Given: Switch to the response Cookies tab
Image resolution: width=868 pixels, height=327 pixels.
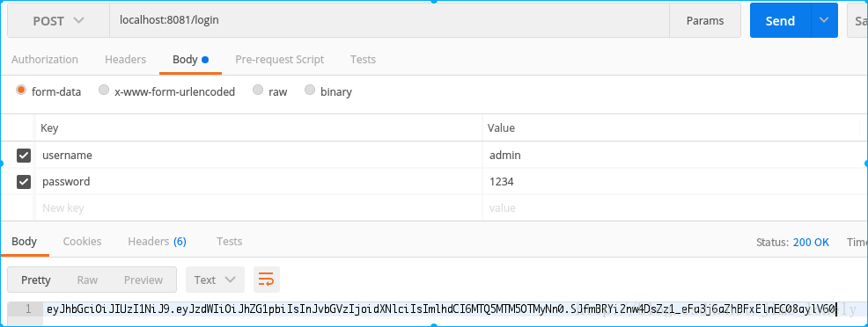Looking at the screenshot, I should click(82, 242).
